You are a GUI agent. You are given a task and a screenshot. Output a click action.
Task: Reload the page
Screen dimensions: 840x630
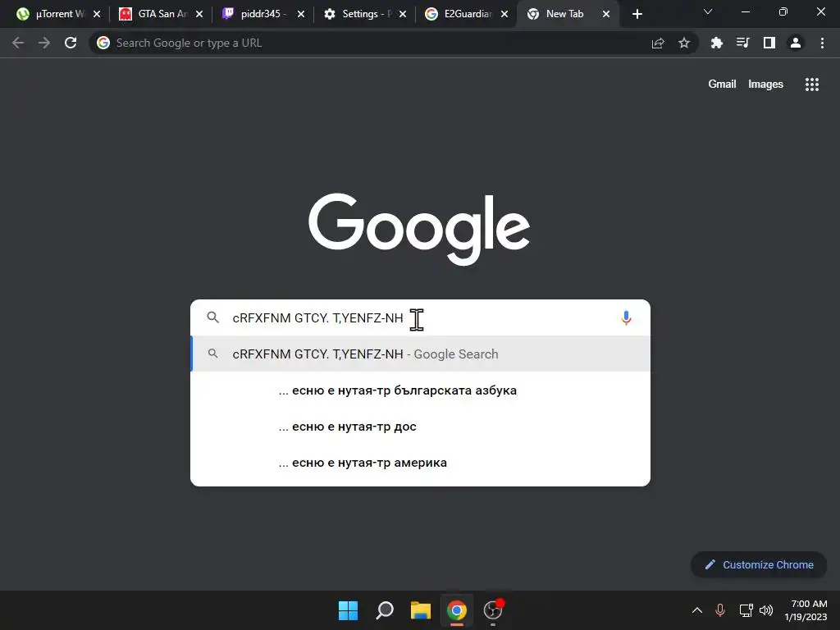(x=71, y=43)
